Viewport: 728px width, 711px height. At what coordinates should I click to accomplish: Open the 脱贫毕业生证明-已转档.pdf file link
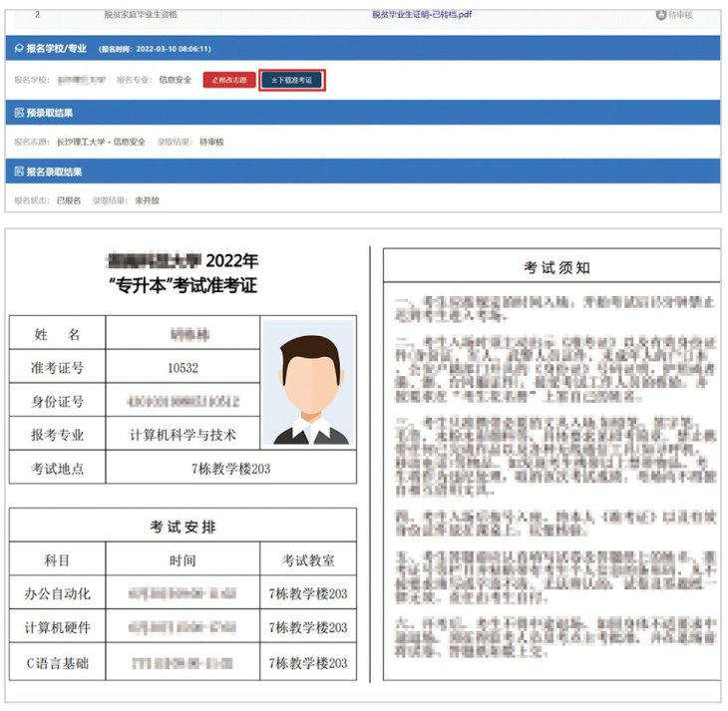tap(422, 15)
